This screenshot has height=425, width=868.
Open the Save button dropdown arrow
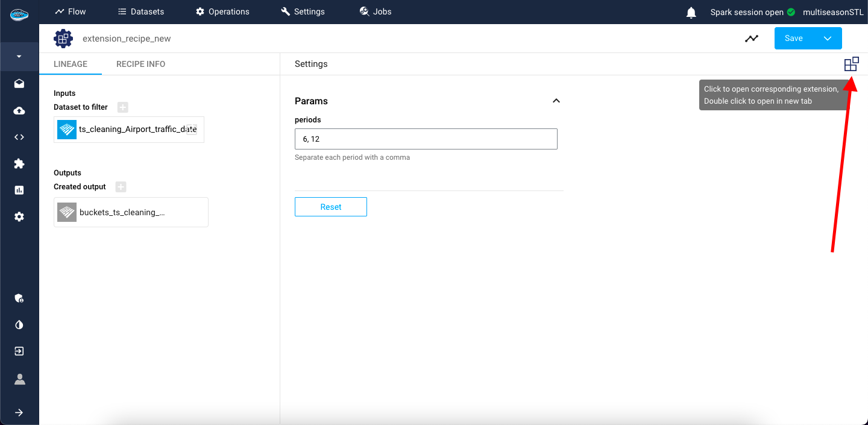[x=828, y=39]
